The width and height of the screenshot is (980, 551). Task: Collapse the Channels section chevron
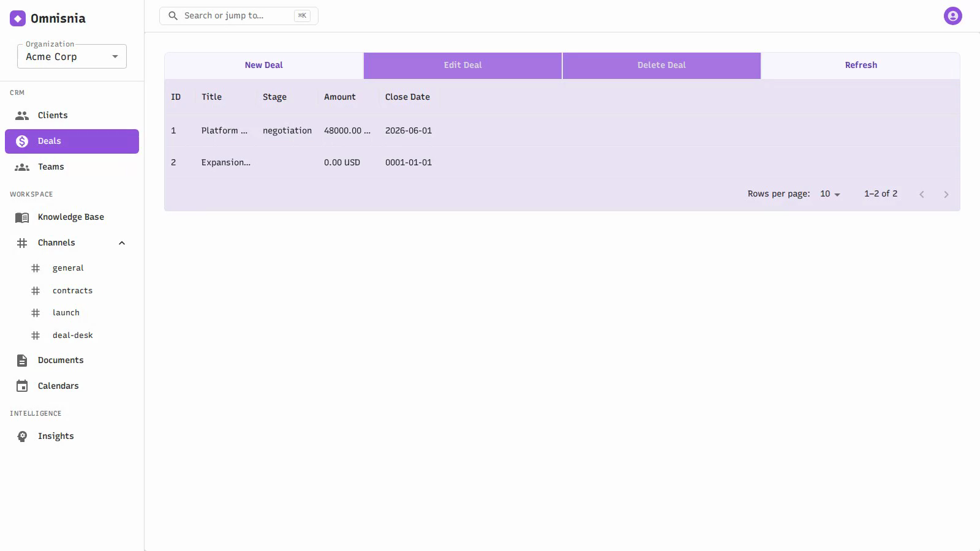click(122, 243)
